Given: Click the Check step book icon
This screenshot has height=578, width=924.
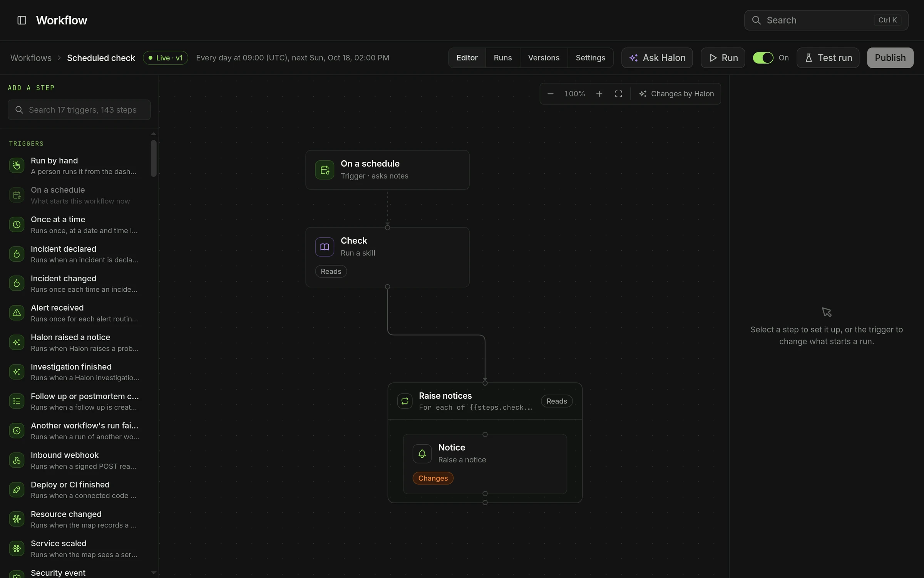Looking at the screenshot, I should point(325,247).
